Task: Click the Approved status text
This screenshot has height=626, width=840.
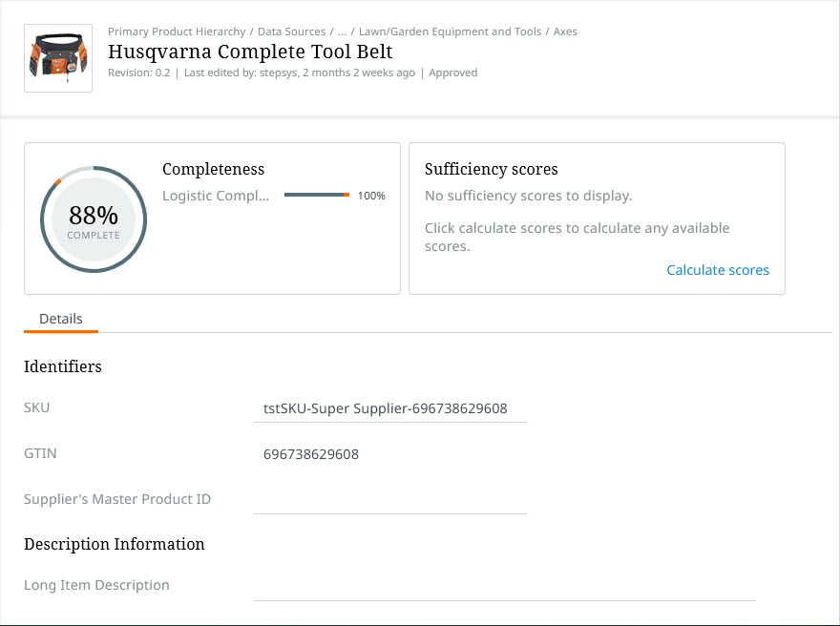Action: coord(452,73)
